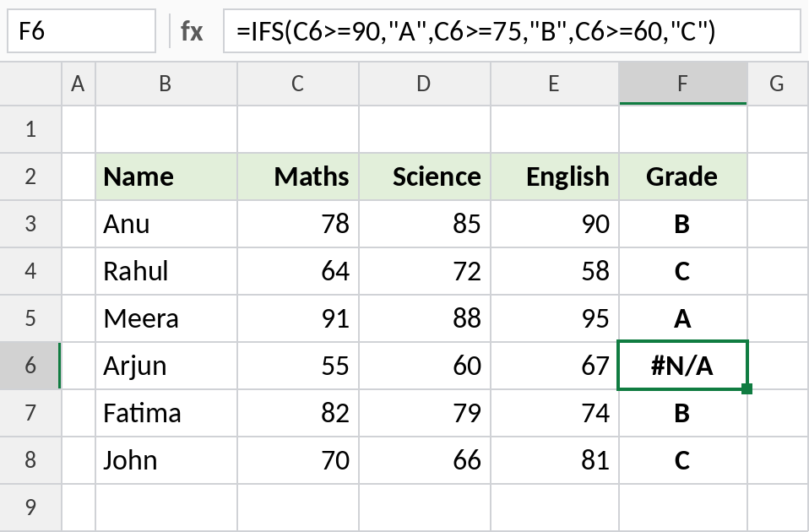Click Rahul's Science score 72
The image size is (809, 532).
tap(424, 271)
